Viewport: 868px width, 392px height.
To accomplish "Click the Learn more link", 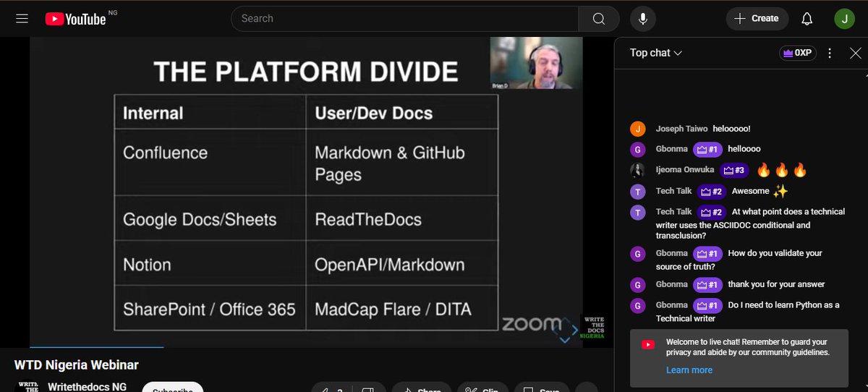I will click(689, 370).
